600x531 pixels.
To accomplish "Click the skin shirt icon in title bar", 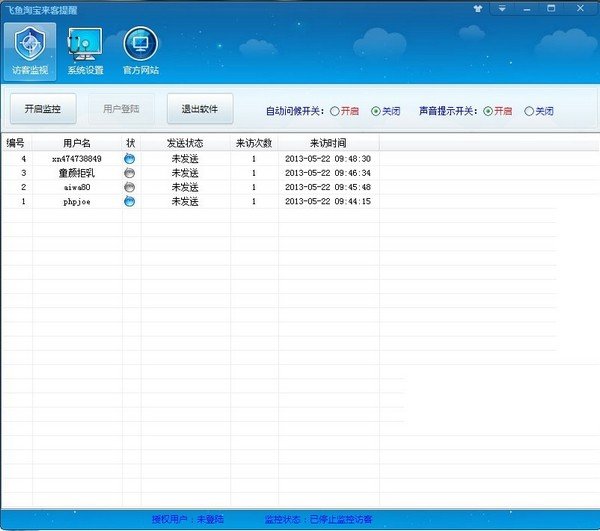I will [x=478, y=8].
